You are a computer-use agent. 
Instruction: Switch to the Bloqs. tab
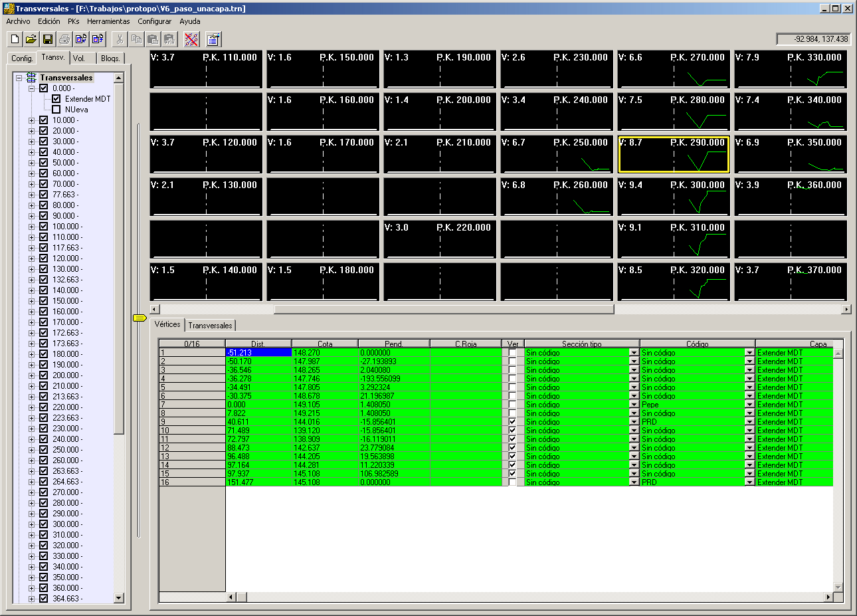[110, 58]
